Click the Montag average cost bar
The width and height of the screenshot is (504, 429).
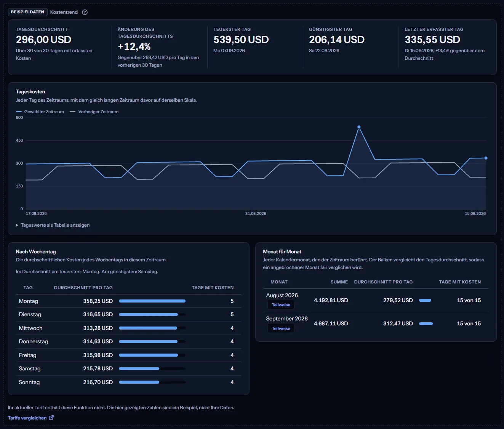click(x=152, y=301)
